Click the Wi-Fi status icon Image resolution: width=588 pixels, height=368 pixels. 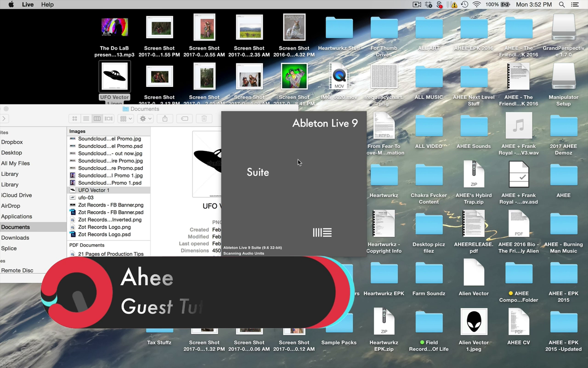pos(476,5)
